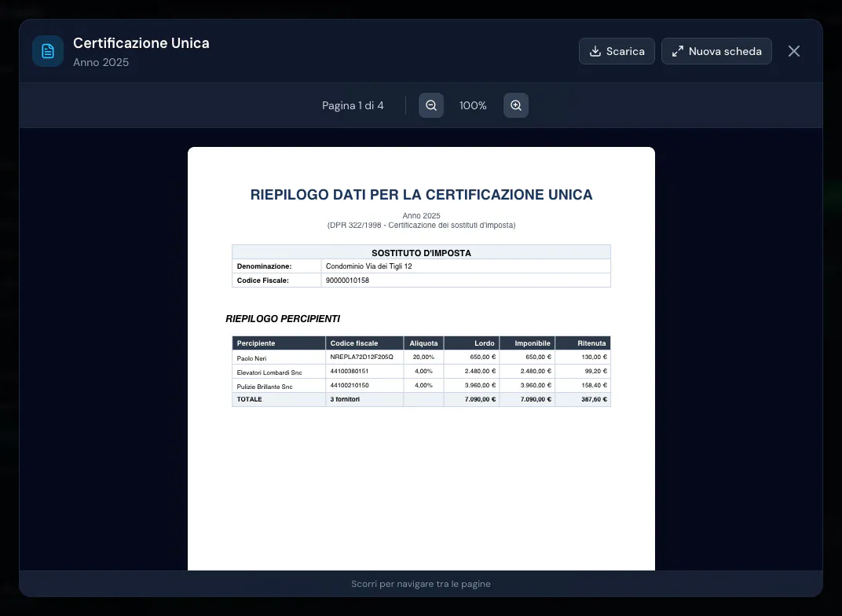Select the Certificazione Unica dialog title
842x616 pixels.
pyautogui.click(x=141, y=43)
